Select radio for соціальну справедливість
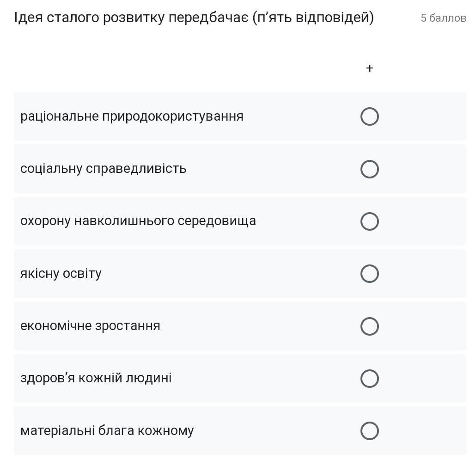The width and height of the screenshot is (476, 466). point(369,169)
